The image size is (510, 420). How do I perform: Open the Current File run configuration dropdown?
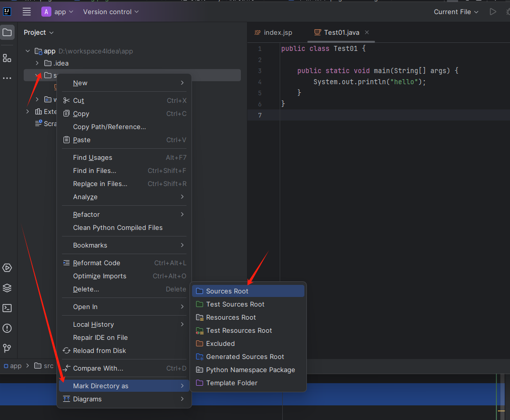456,12
